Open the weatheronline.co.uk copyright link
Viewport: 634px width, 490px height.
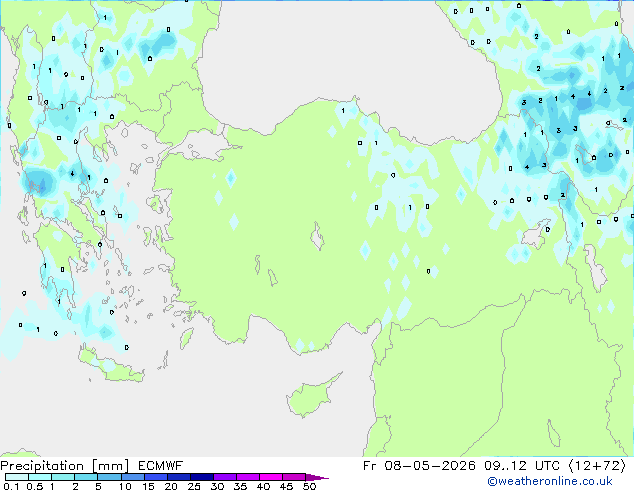pos(550,481)
